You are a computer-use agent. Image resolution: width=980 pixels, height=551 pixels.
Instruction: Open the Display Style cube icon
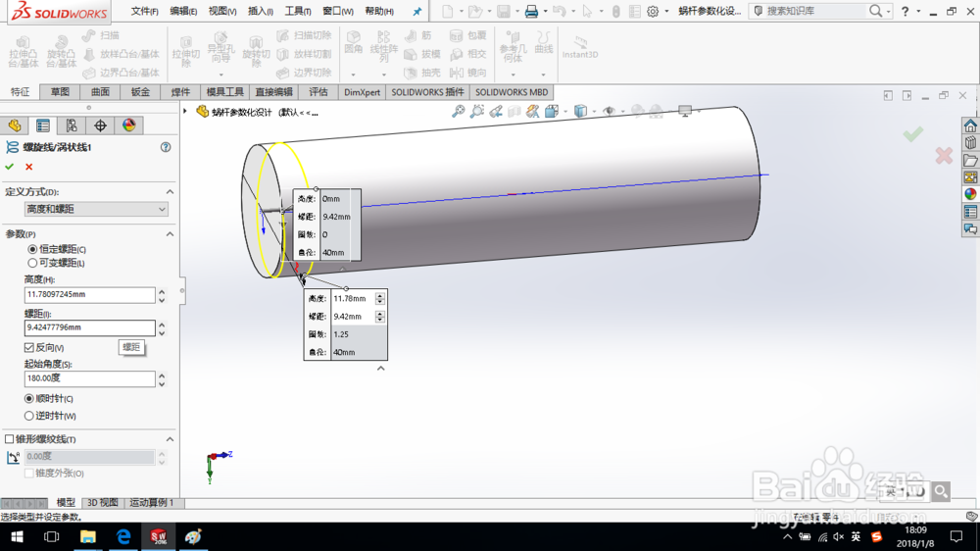[x=580, y=112]
